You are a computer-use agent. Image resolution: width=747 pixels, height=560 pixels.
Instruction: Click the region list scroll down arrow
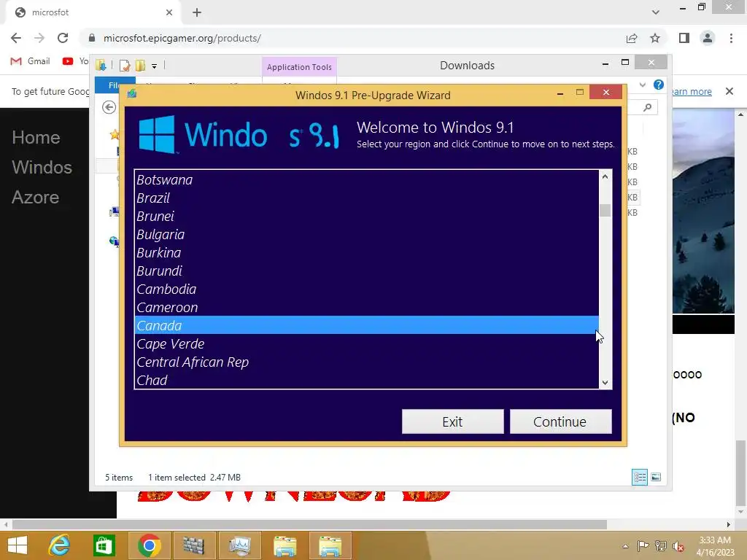605,382
